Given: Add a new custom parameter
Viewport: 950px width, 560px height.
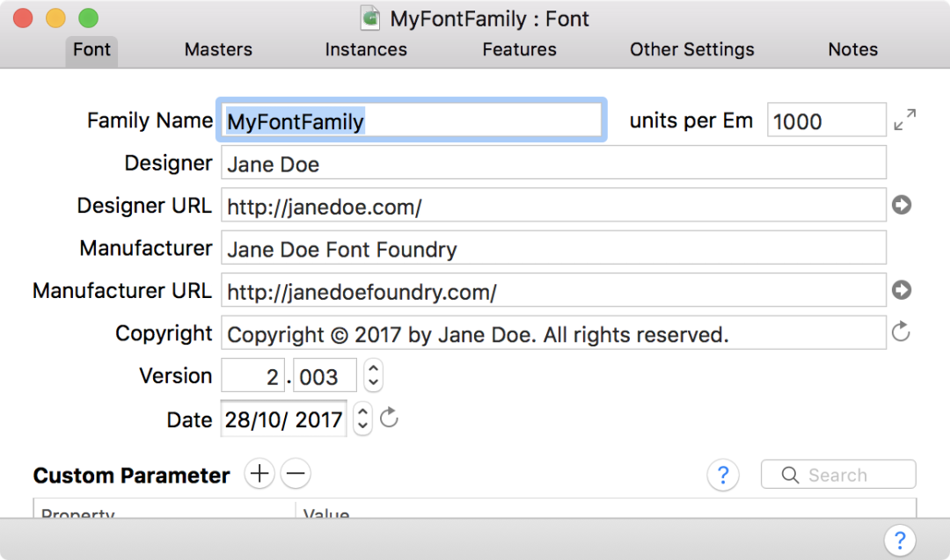Looking at the screenshot, I should [x=259, y=475].
